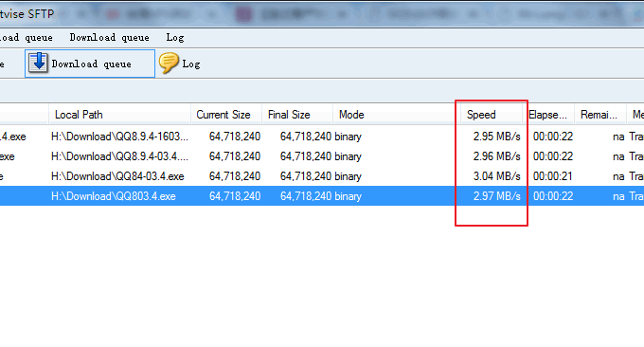Select the QQ84-03.4.exe download row
Image resolution: width=644 pixels, height=347 pixels.
tap(322, 176)
